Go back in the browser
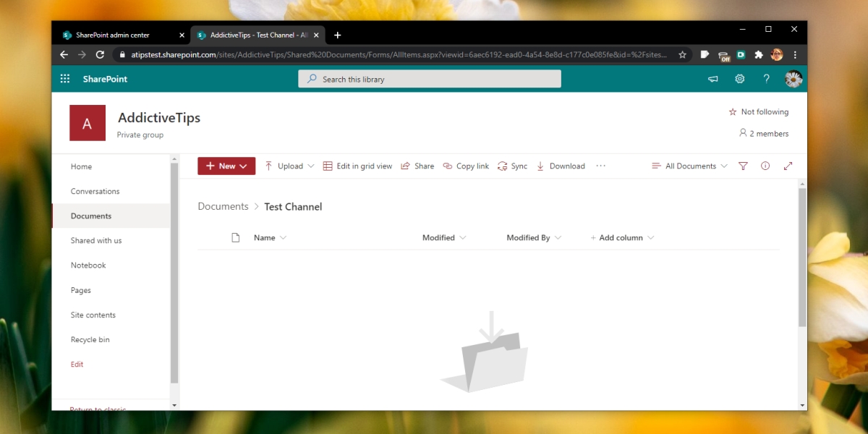This screenshot has width=868, height=434. [x=64, y=54]
